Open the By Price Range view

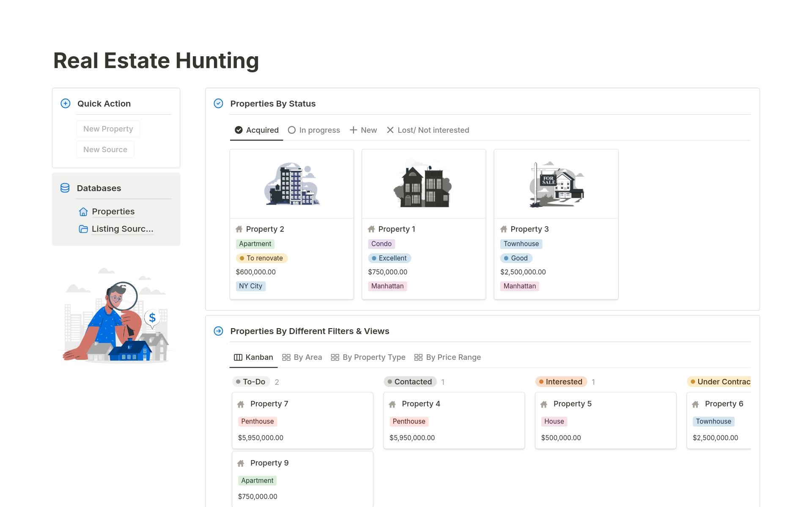(x=447, y=357)
